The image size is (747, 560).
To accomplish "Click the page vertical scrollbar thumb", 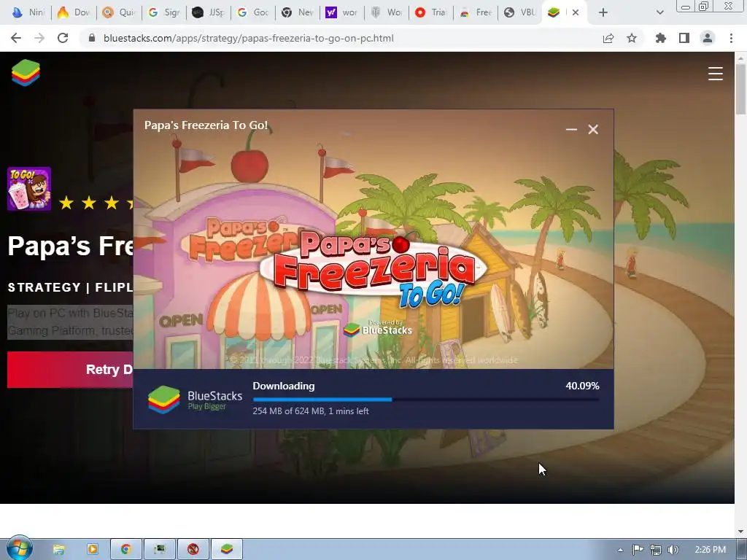I will (x=740, y=89).
